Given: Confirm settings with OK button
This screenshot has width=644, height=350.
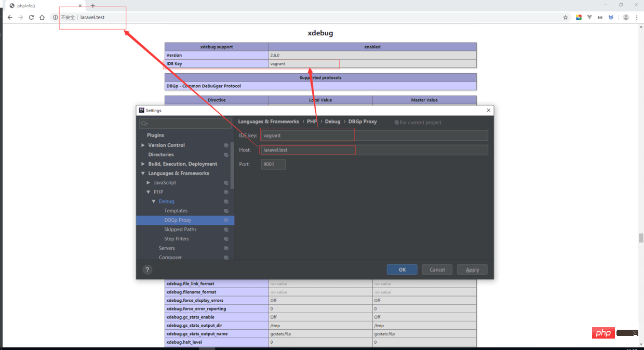Looking at the screenshot, I should [402, 270].
